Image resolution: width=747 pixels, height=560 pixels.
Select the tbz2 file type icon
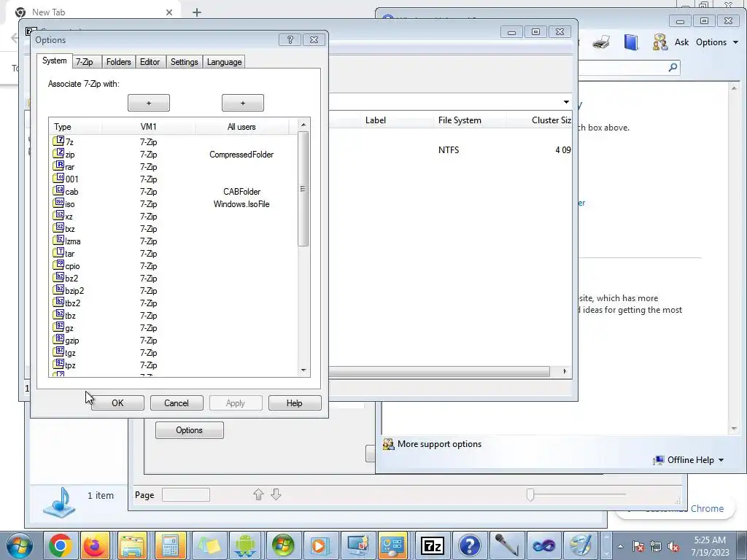pyautogui.click(x=58, y=302)
